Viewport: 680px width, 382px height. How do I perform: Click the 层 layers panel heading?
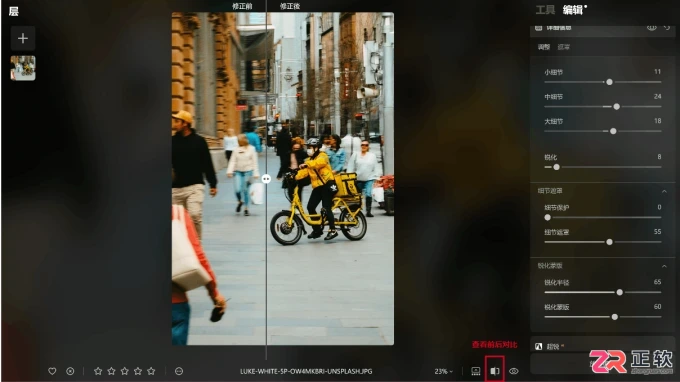[x=13, y=11]
